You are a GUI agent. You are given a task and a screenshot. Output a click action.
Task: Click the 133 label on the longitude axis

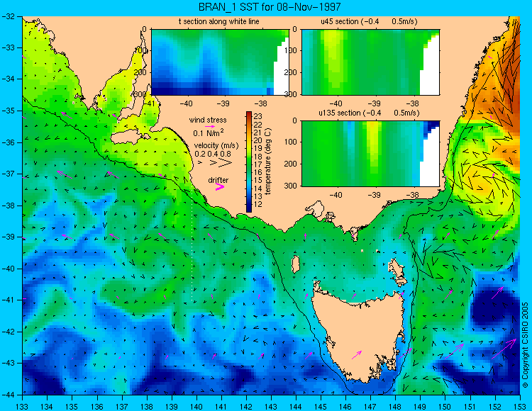[x=23, y=407]
